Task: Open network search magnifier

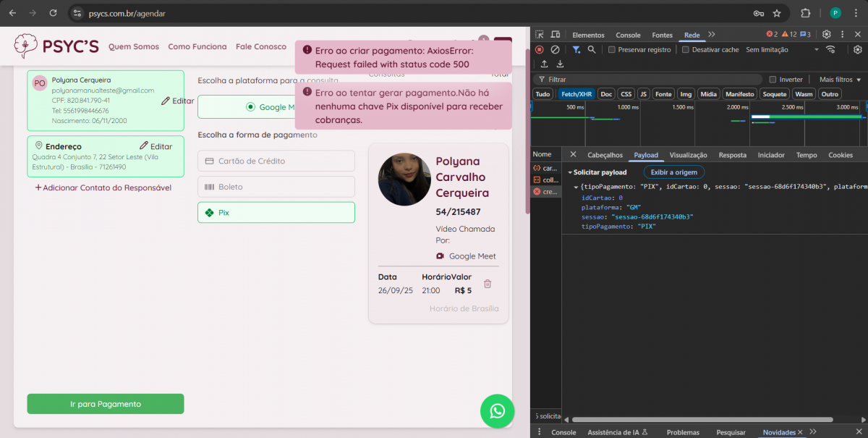Action: click(592, 49)
